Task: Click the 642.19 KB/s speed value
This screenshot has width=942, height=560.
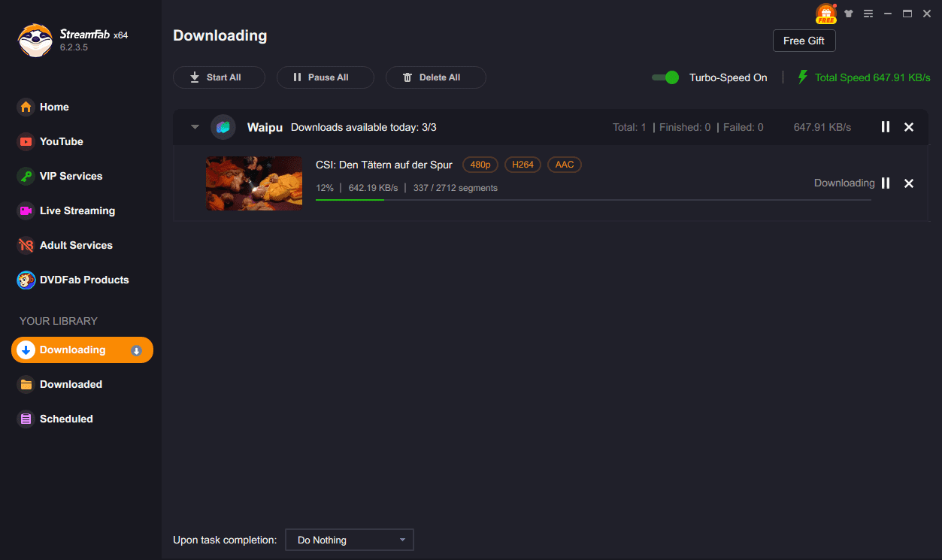Action: click(374, 188)
